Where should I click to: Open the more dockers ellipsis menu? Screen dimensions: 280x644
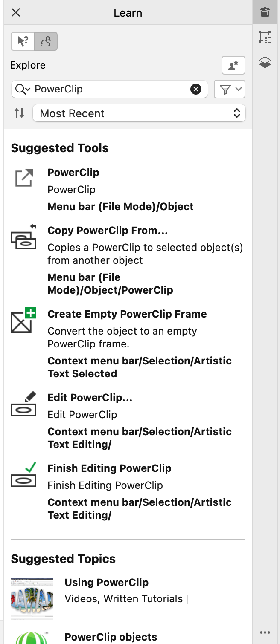click(265, 632)
